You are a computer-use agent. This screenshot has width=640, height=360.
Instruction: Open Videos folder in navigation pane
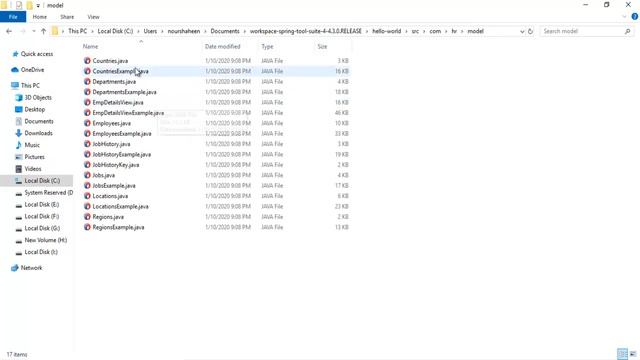pos(33,169)
